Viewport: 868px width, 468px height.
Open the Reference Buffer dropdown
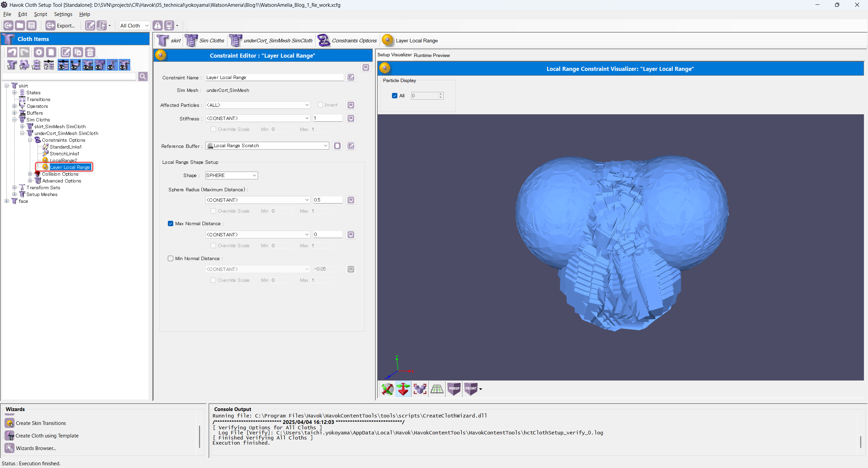pyautogui.click(x=267, y=145)
